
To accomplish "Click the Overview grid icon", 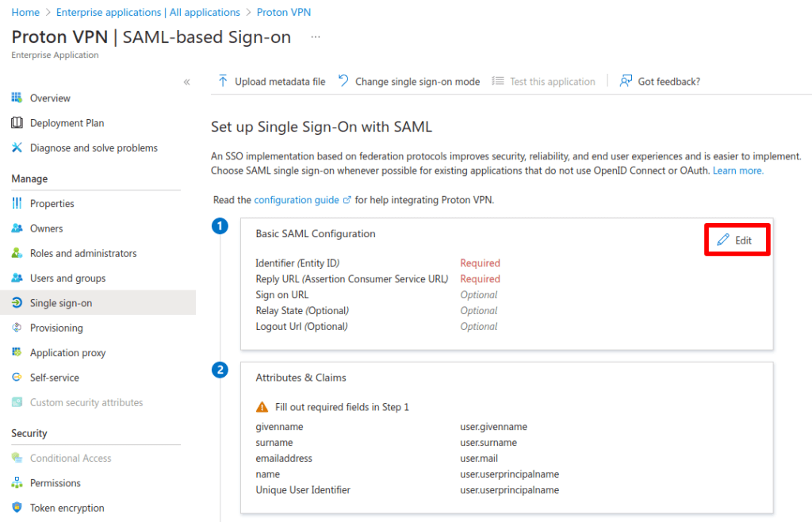I will pyautogui.click(x=17, y=98).
